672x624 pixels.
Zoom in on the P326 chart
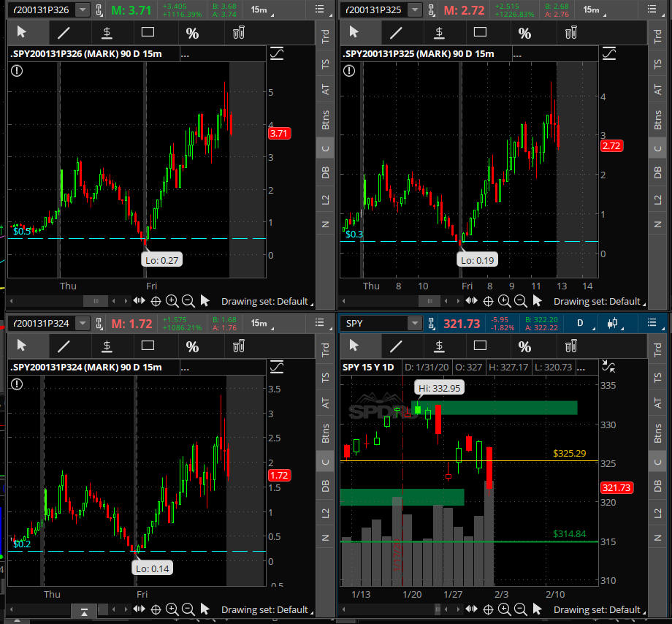point(172,301)
